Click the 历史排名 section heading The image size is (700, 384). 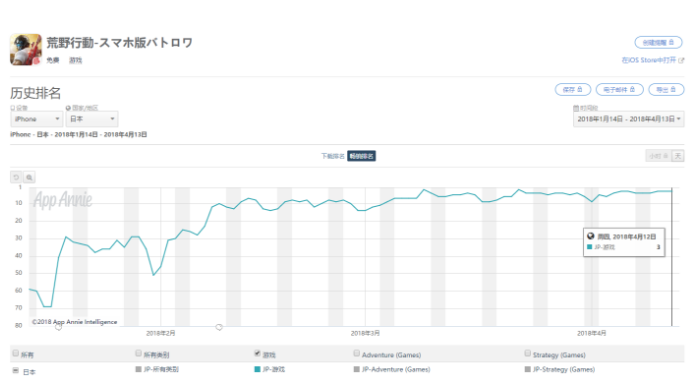click(35, 93)
